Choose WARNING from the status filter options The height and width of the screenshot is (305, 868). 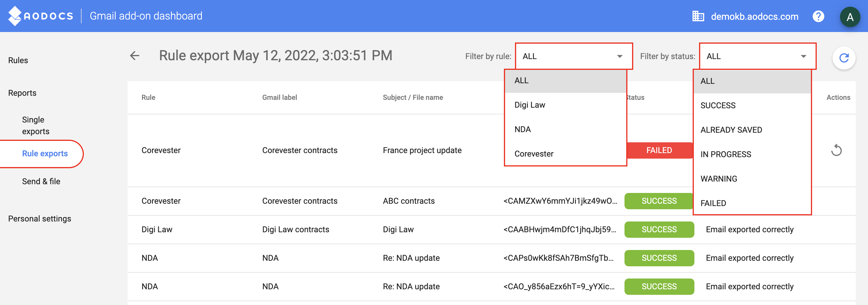[719, 178]
